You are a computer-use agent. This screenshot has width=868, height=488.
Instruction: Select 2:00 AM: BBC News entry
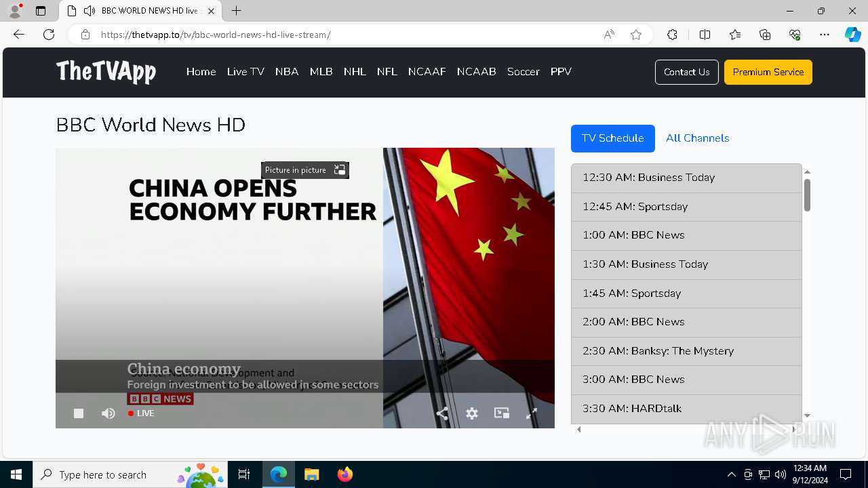686,322
